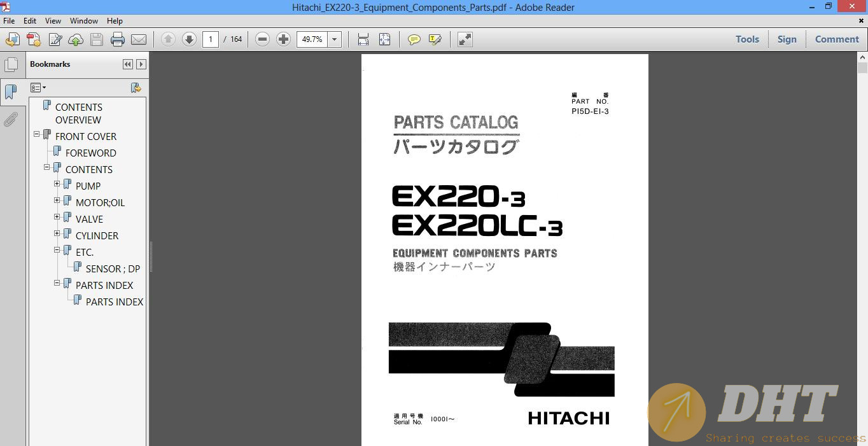This screenshot has height=446, width=868.
Task: Select the MOTOR;OIL bookmark label
Action: pos(100,202)
